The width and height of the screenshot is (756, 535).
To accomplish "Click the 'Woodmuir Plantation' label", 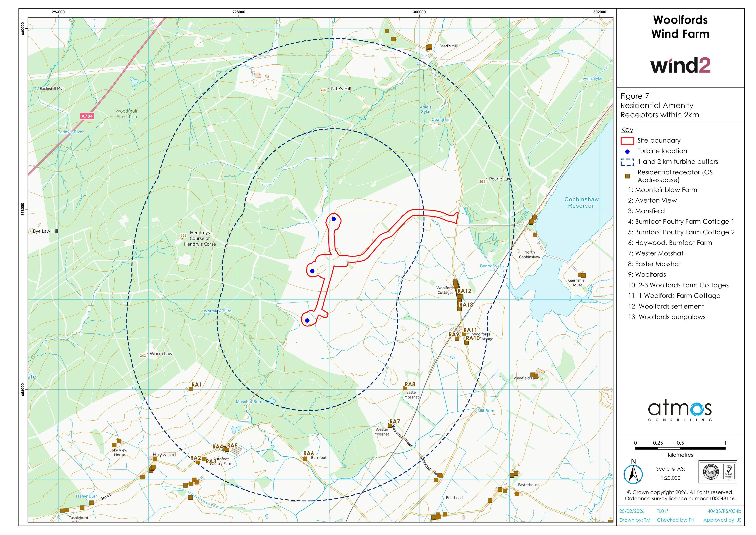I will pos(126,114).
